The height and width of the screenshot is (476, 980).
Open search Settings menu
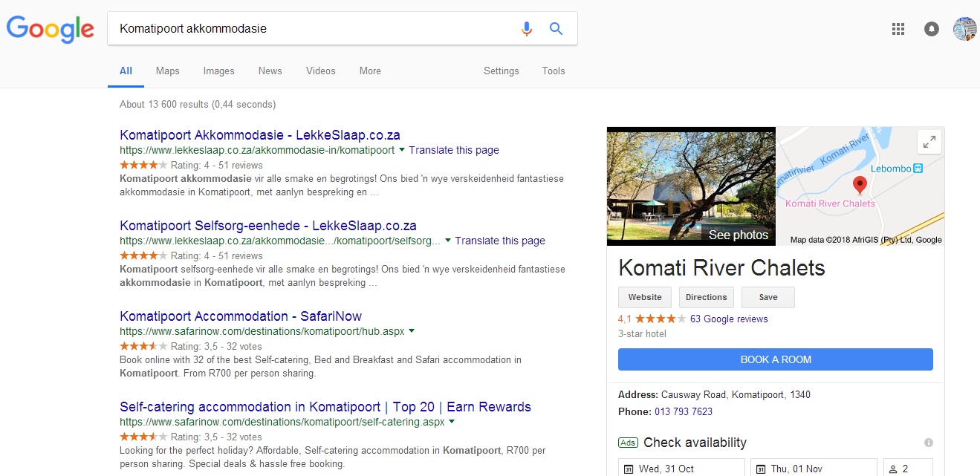tap(502, 71)
